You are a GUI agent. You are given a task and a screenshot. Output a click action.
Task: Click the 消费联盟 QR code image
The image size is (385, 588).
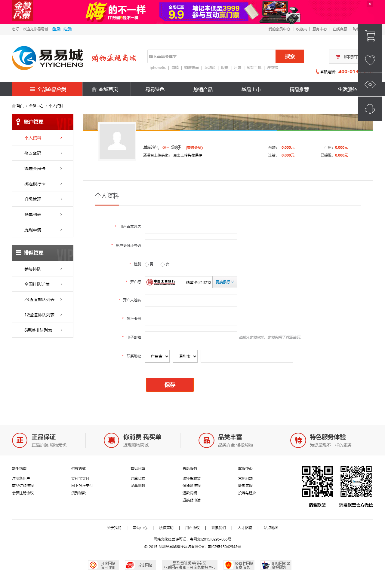point(317,482)
